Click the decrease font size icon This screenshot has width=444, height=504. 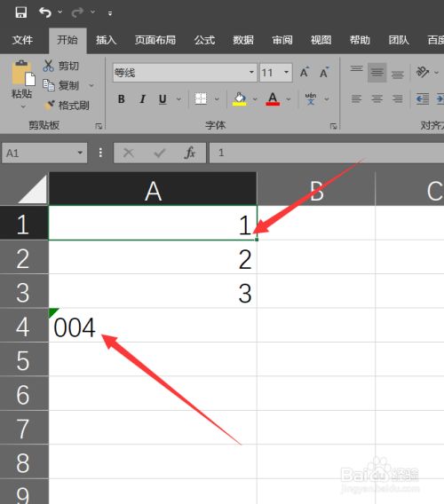tap(324, 73)
